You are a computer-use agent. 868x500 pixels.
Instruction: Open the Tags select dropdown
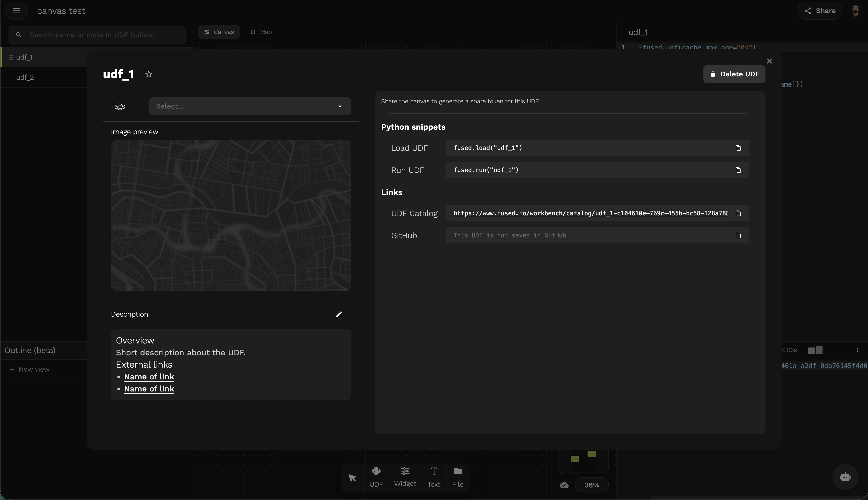(250, 106)
